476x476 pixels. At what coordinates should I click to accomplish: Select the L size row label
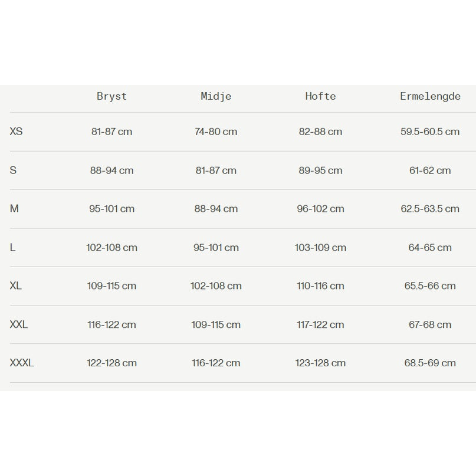(x=13, y=248)
